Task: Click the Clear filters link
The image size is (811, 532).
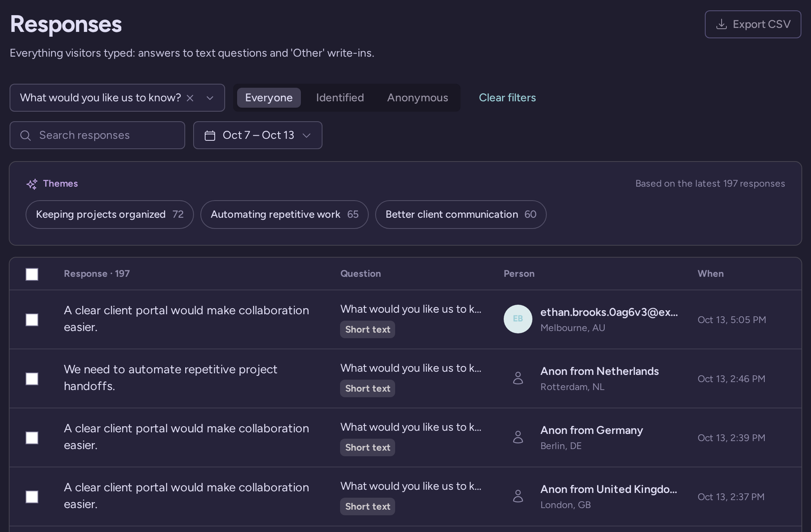Action: click(507, 98)
